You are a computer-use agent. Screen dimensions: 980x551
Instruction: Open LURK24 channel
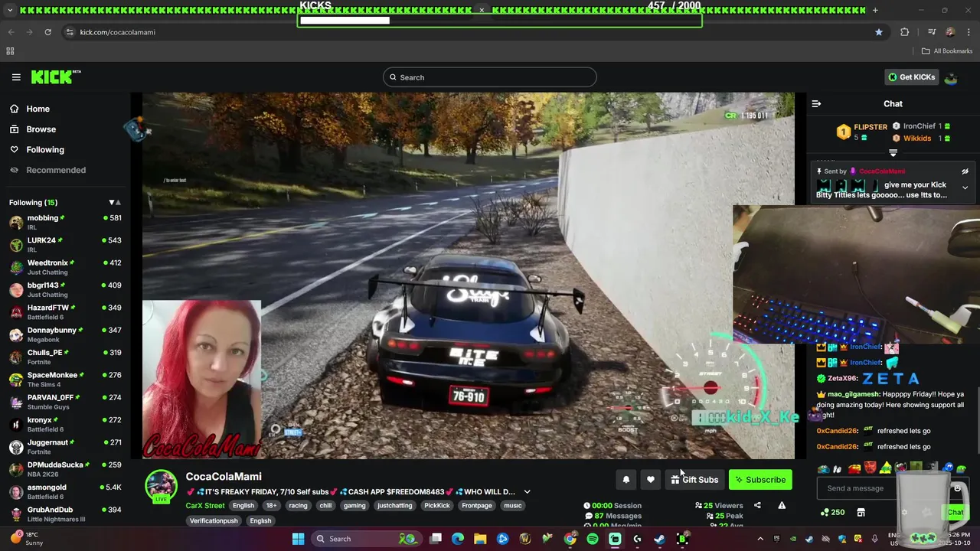pos(65,245)
